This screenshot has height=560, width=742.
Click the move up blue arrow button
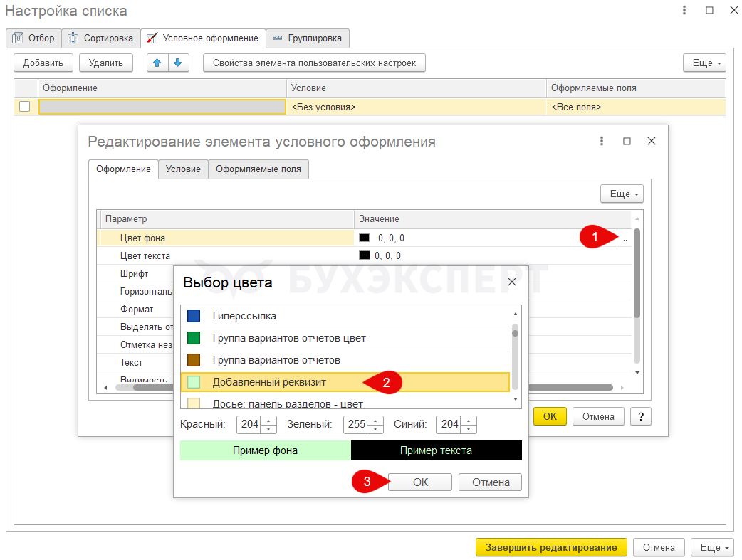(157, 63)
